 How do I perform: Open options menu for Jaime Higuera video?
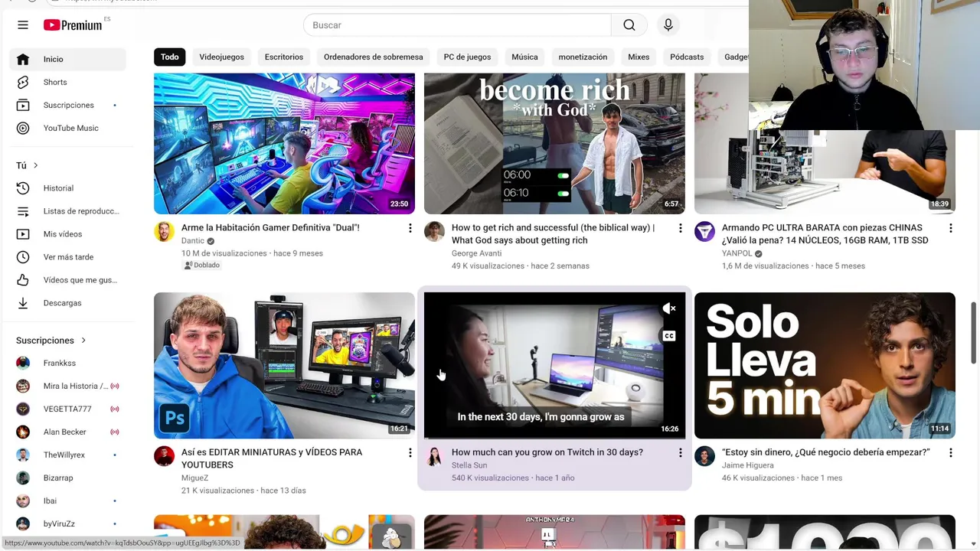click(x=951, y=453)
